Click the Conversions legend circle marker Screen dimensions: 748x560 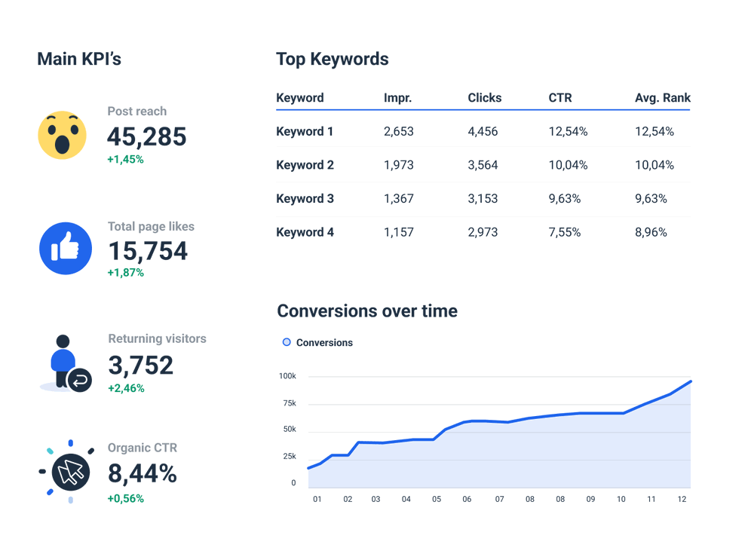(x=285, y=341)
